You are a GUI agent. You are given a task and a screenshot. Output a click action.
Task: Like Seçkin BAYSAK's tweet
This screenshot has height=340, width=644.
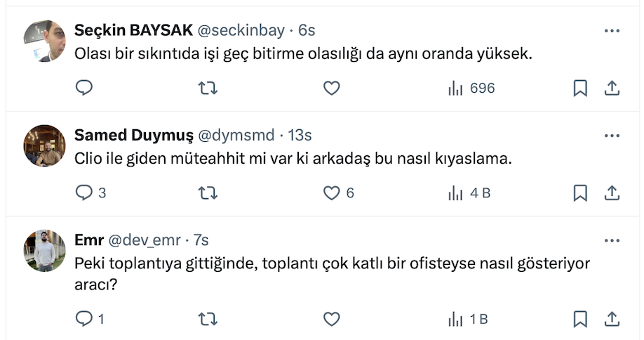331,88
